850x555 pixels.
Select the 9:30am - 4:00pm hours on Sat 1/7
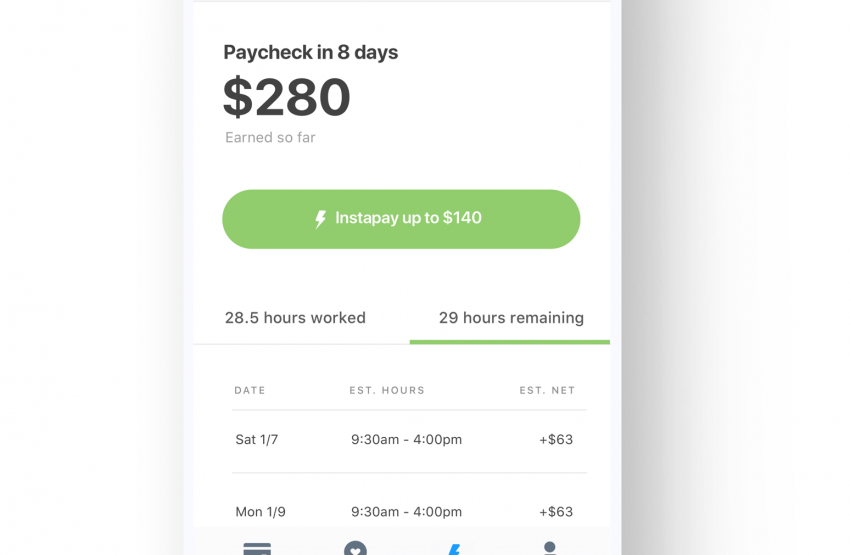pyautogui.click(x=407, y=440)
